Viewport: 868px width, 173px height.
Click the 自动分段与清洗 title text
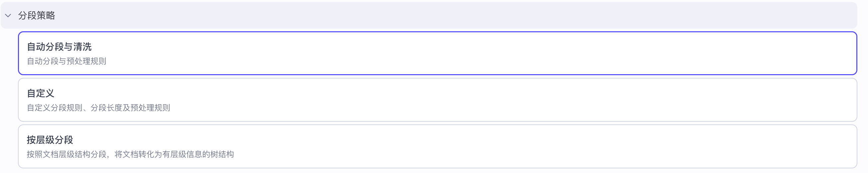click(59, 47)
